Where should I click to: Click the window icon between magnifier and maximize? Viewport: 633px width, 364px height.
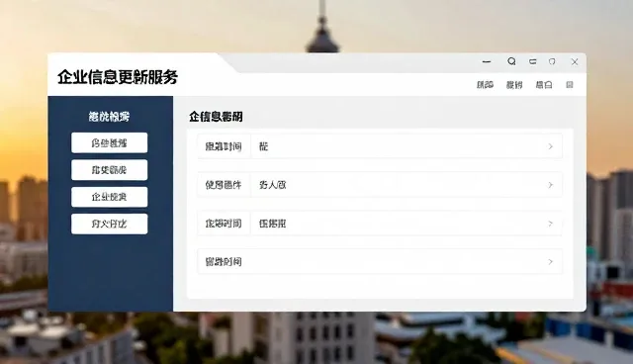pyautogui.click(x=533, y=61)
